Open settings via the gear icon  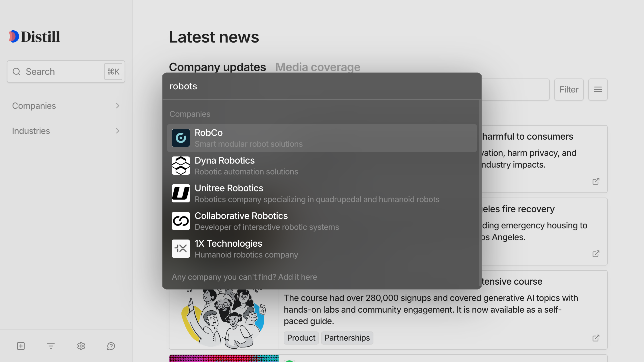(81, 346)
